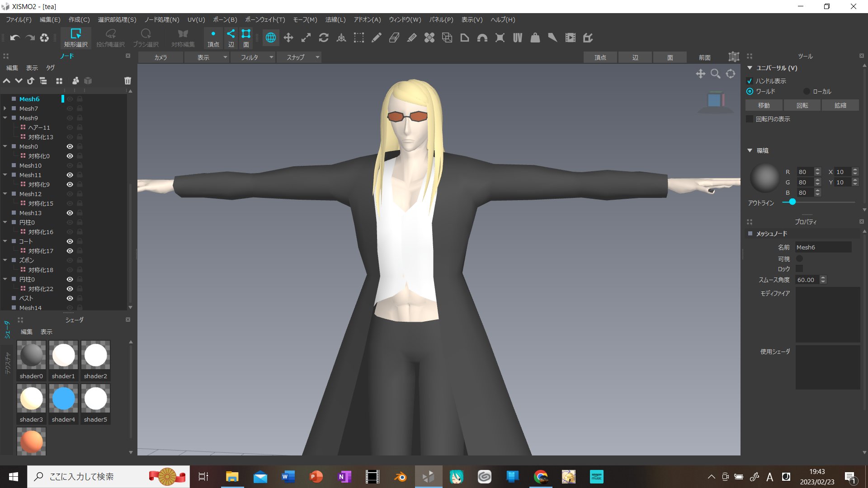
Task: Click the trash icon in node panel
Action: pos(127,81)
